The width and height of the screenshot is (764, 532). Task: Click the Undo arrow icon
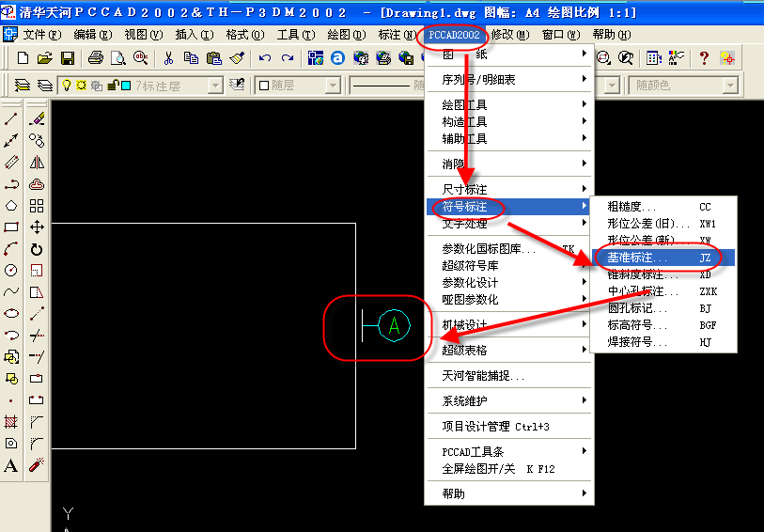coord(265,58)
